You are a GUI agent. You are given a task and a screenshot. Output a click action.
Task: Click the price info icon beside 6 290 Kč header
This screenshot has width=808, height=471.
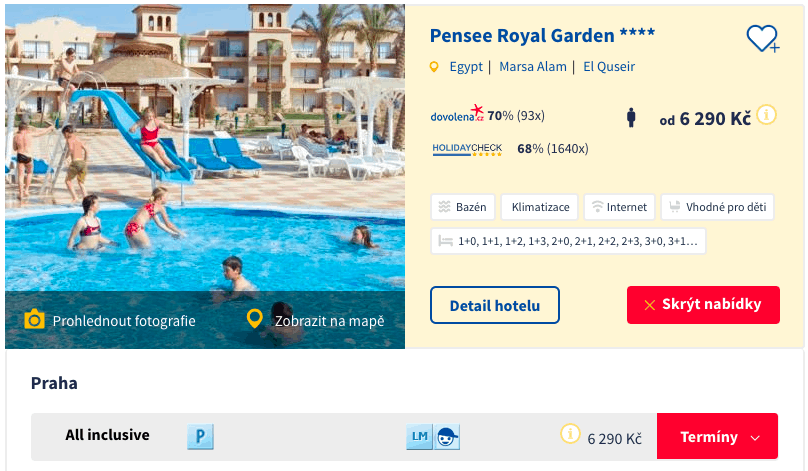click(767, 115)
